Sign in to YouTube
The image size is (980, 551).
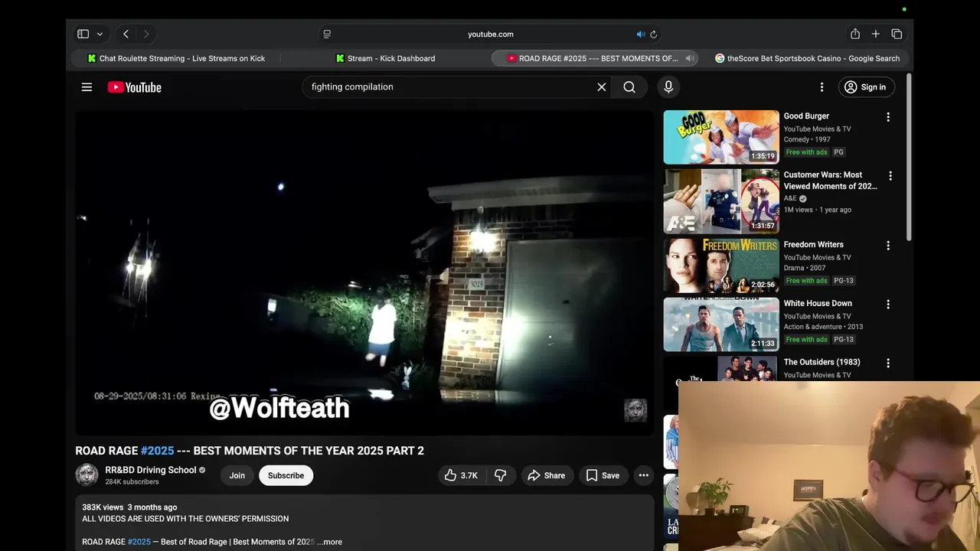[x=865, y=87]
